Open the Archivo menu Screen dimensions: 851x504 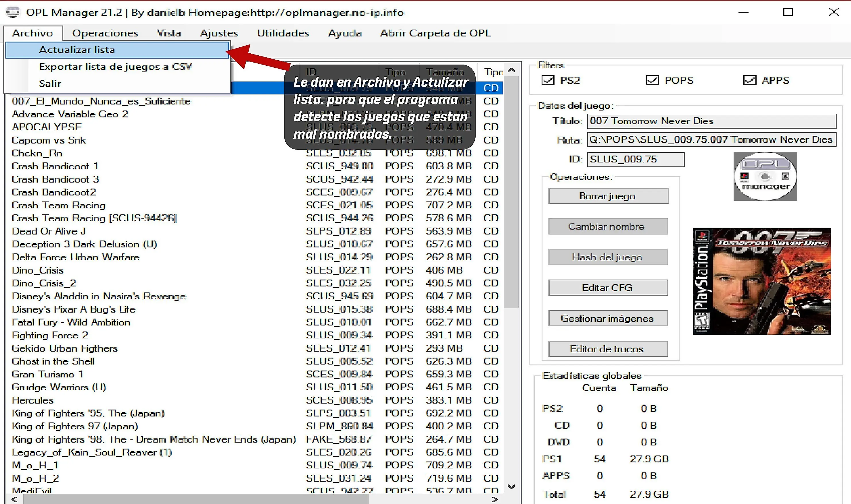(x=33, y=33)
